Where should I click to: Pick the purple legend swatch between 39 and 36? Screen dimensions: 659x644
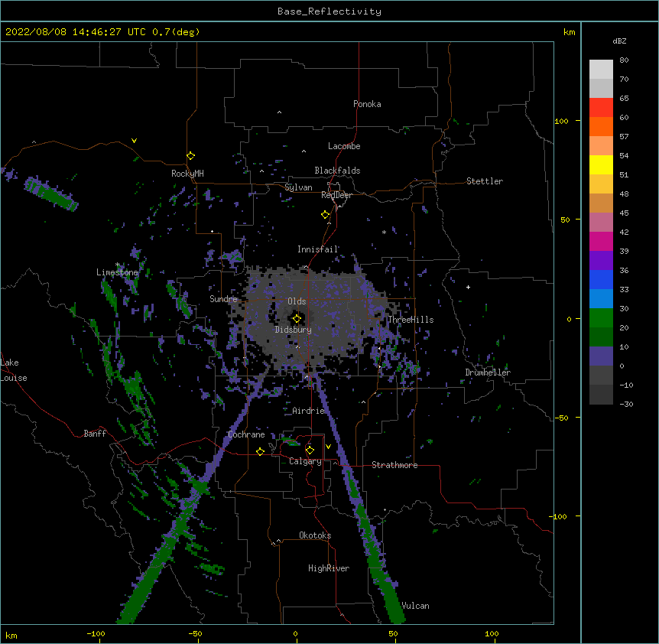point(601,261)
